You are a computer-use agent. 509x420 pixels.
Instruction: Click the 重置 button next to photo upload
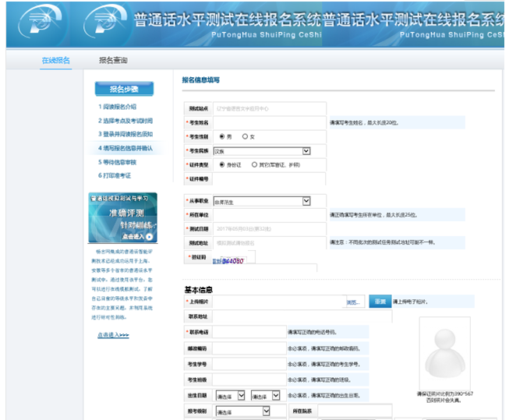click(x=379, y=301)
